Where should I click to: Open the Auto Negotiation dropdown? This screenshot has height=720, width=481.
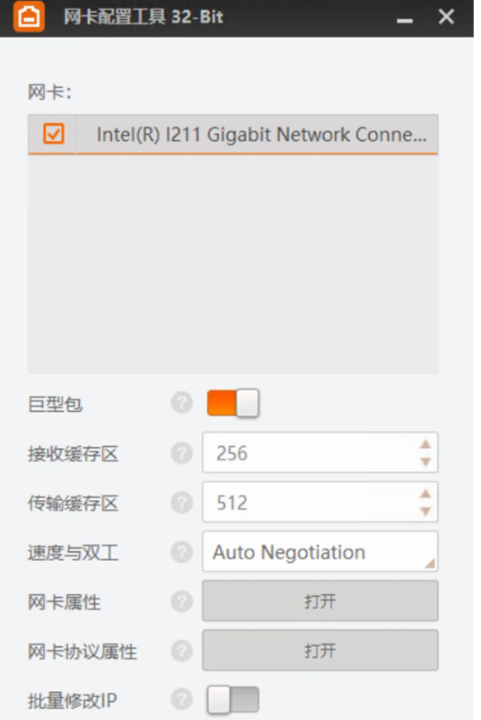tap(320, 551)
